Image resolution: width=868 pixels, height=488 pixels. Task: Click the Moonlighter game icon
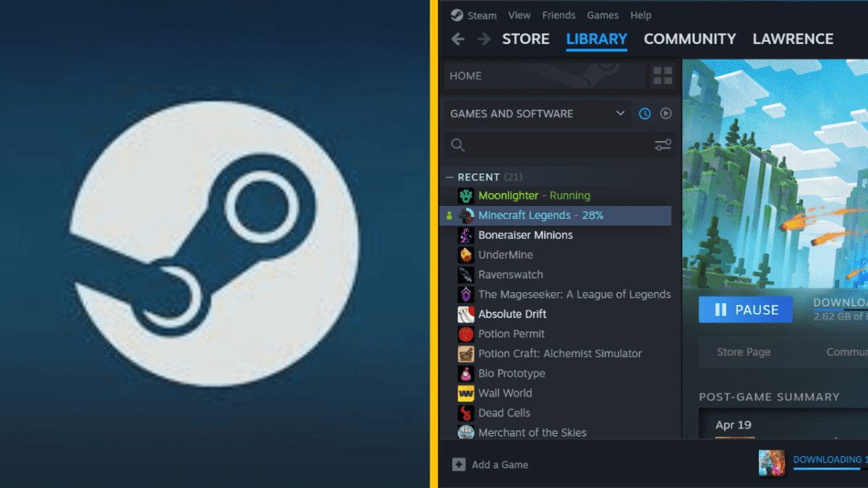click(466, 196)
